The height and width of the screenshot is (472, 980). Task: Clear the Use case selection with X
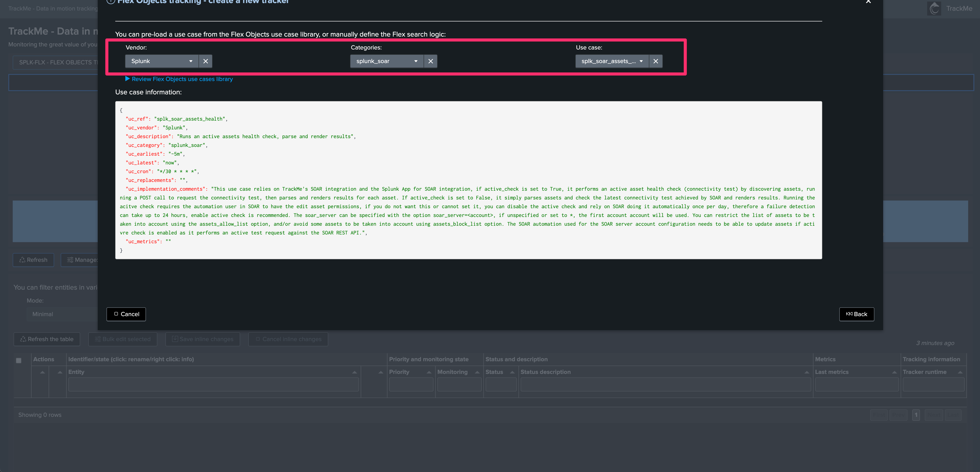tap(655, 61)
